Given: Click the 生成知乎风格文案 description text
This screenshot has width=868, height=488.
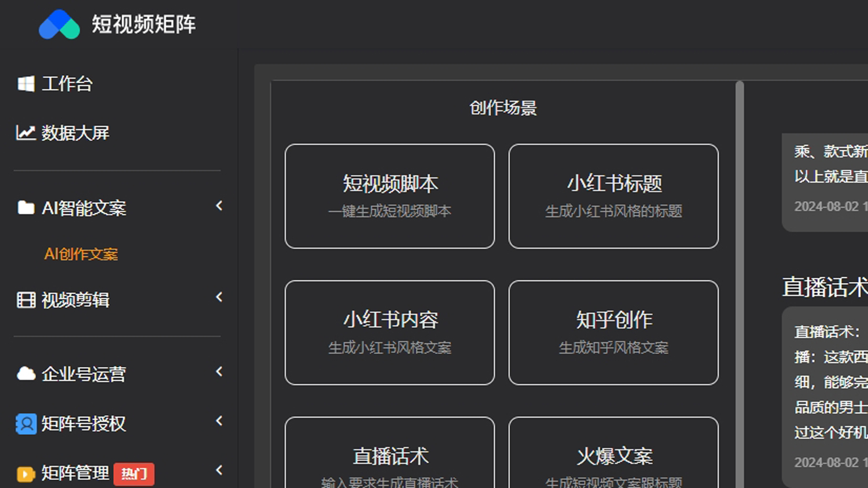Looking at the screenshot, I should click(613, 347).
